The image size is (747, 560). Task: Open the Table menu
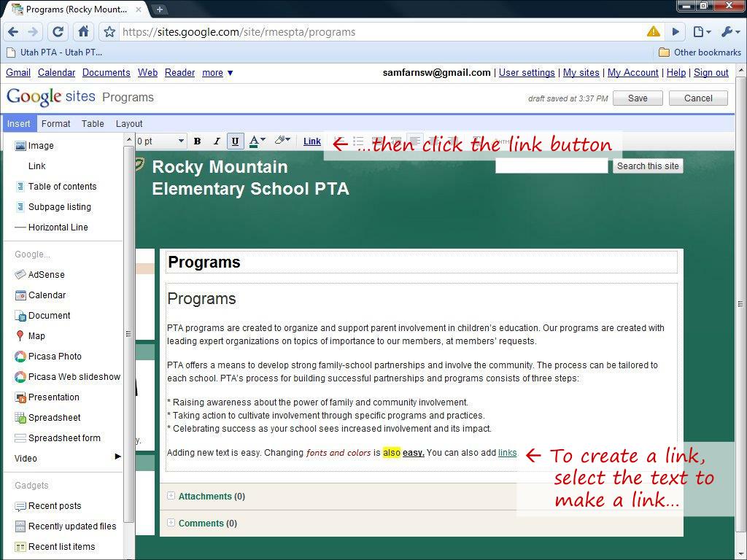(93, 124)
